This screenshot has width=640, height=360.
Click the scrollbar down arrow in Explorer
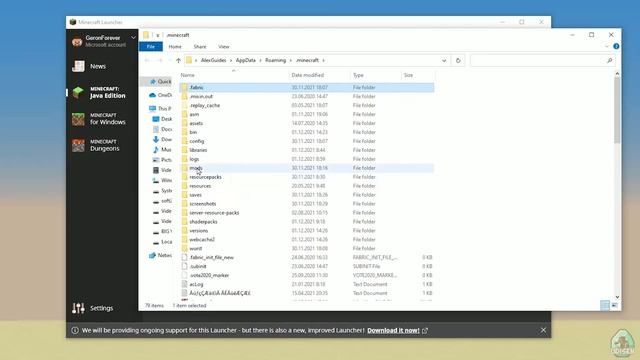617,297
